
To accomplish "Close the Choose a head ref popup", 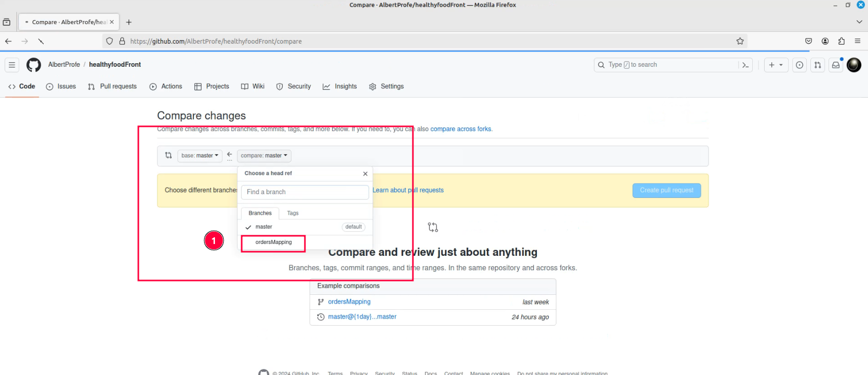I will point(365,174).
